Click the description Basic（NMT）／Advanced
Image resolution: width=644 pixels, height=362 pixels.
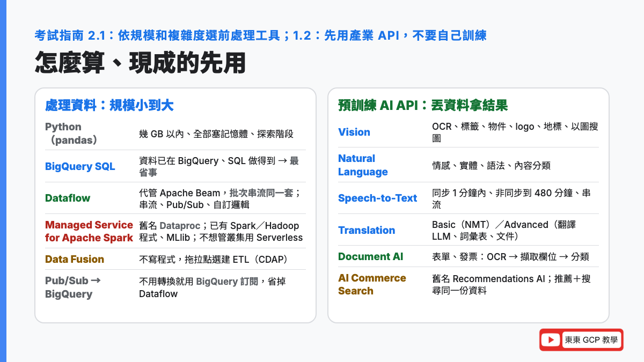(x=504, y=231)
